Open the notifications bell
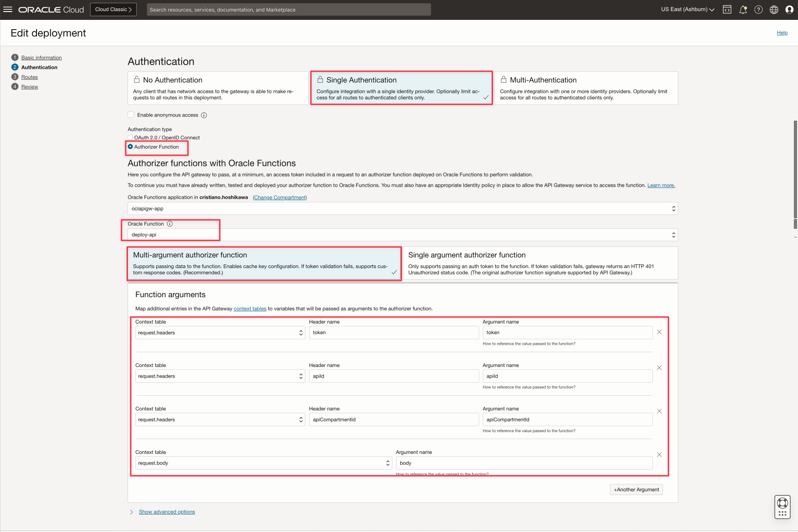Screen dimensions: 798x532 click(x=743, y=9)
